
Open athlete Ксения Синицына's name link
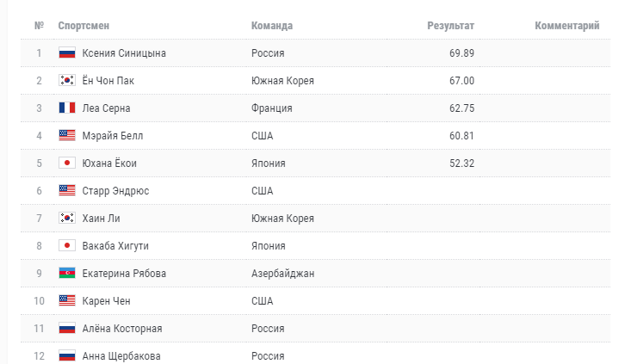(x=124, y=53)
